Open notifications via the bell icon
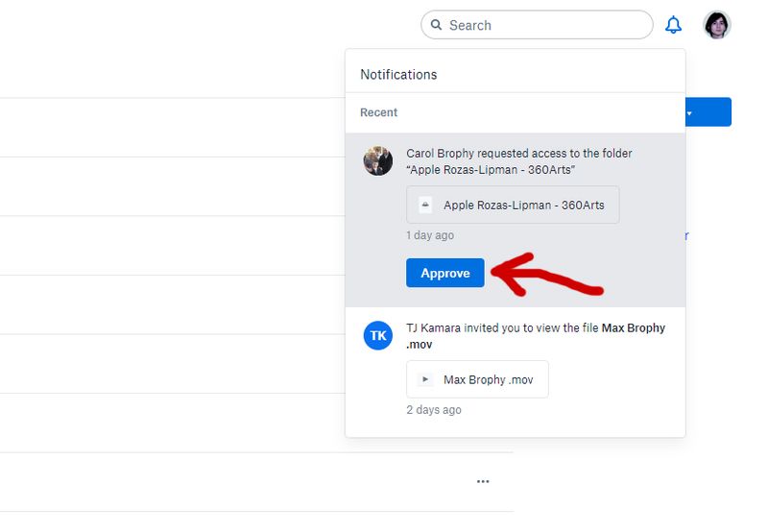Image resolution: width=768 pixels, height=532 pixels. pos(674,25)
